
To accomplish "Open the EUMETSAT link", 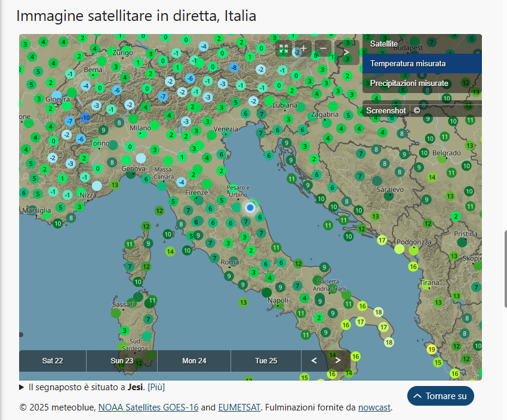I will click(x=239, y=407).
